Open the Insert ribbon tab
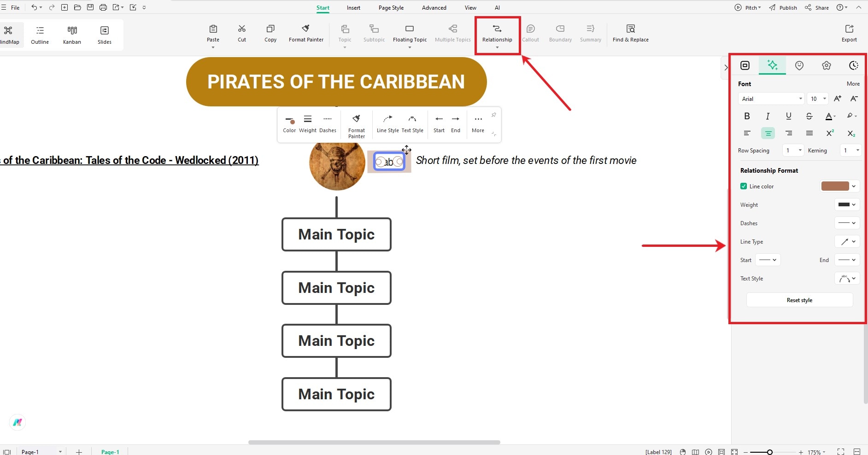Viewport: 868px width, 455px height. point(353,7)
